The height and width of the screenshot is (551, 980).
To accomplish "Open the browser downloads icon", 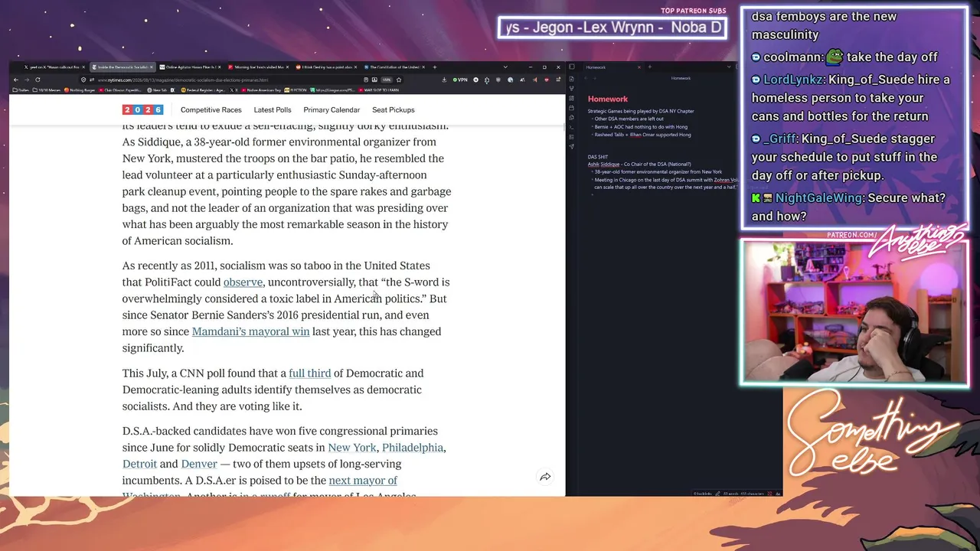I will 444,80.
